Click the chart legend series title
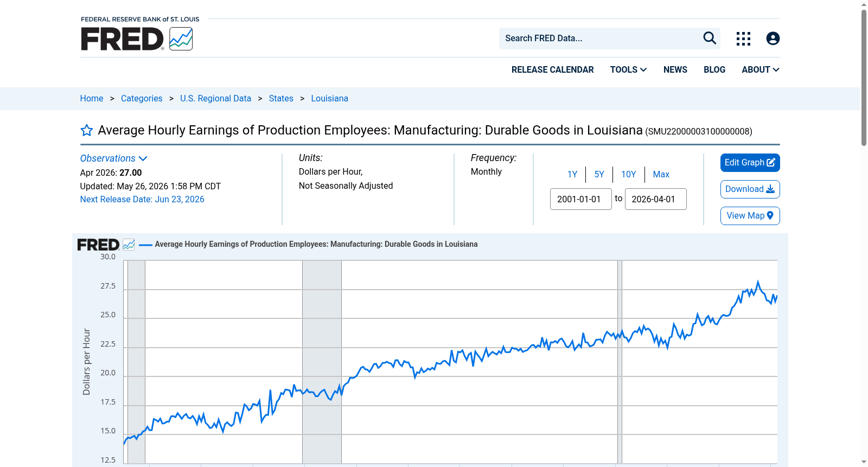The height and width of the screenshot is (467, 868). tap(316, 244)
